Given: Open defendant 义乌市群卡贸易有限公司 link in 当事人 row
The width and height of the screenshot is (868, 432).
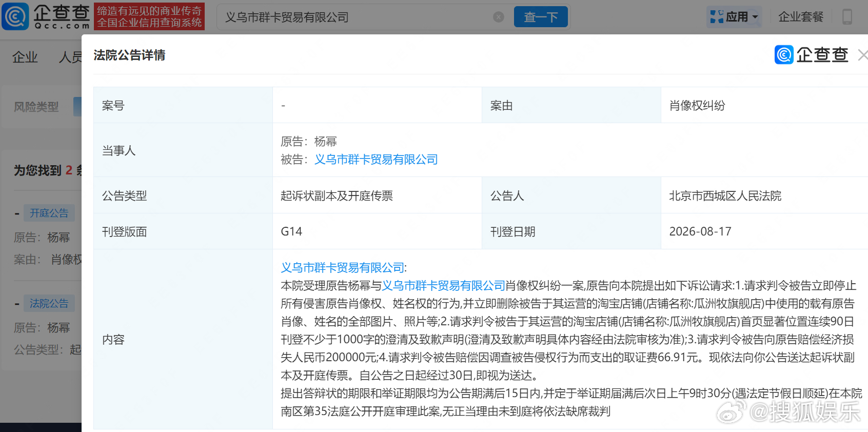Looking at the screenshot, I should tap(376, 160).
